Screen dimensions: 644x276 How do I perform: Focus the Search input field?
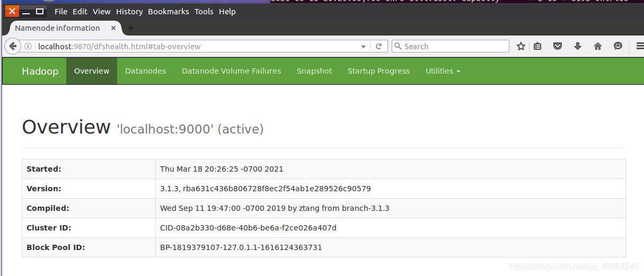[x=451, y=47]
